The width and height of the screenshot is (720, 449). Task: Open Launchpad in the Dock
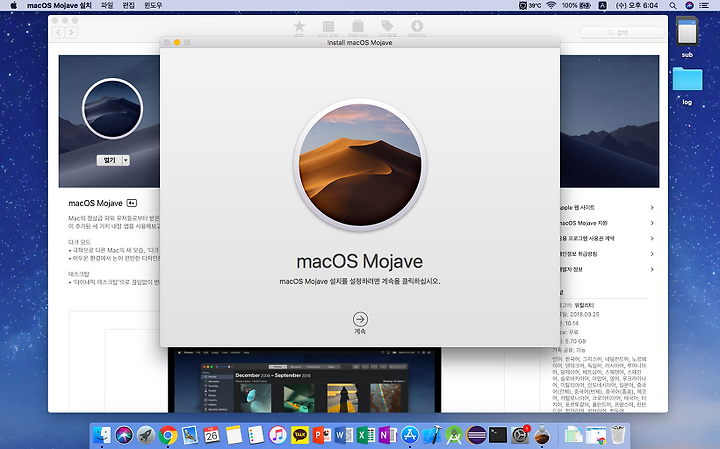146,434
